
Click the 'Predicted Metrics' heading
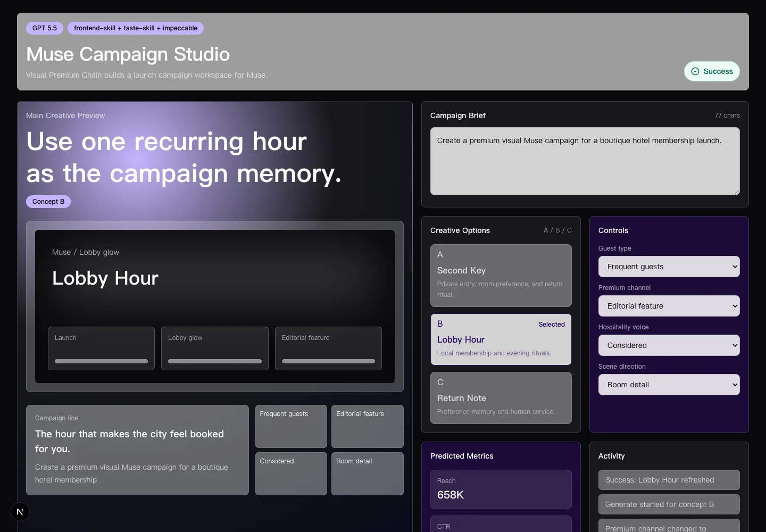pyautogui.click(x=462, y=456)
